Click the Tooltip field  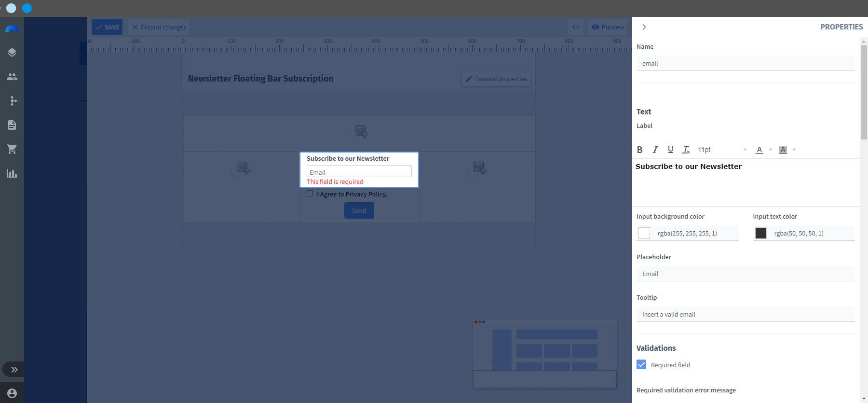point(746,314)
